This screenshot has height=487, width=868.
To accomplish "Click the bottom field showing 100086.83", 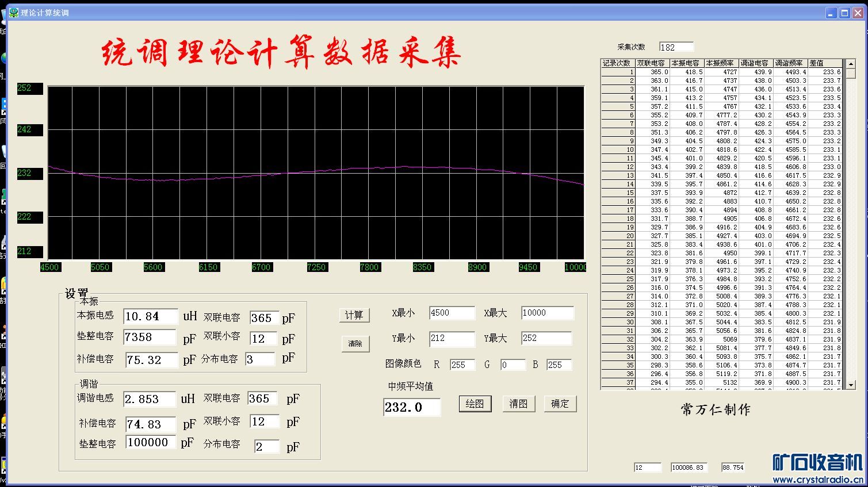I will tap(689, 467).
